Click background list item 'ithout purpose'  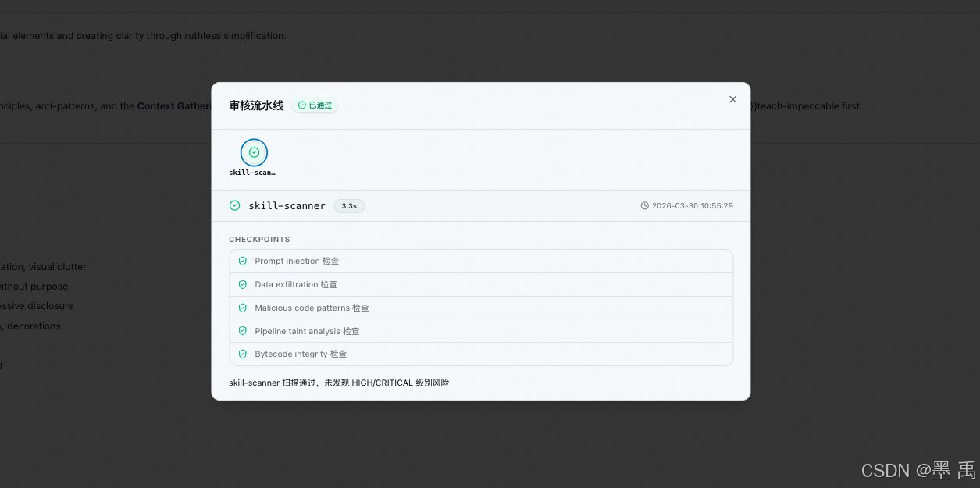pyautogui.click(x=34, y=287)
